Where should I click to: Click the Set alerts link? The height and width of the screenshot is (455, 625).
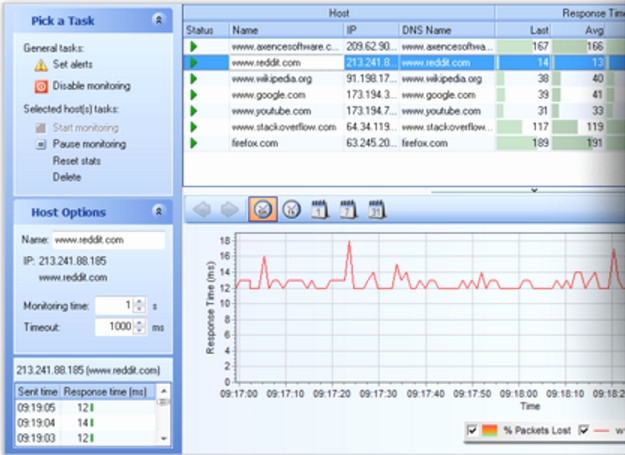[73, 65]
